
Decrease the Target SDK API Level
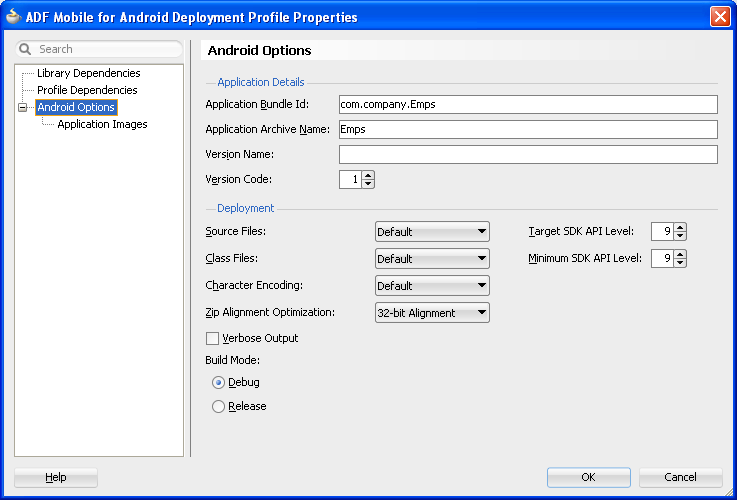(x=680, y=235)
